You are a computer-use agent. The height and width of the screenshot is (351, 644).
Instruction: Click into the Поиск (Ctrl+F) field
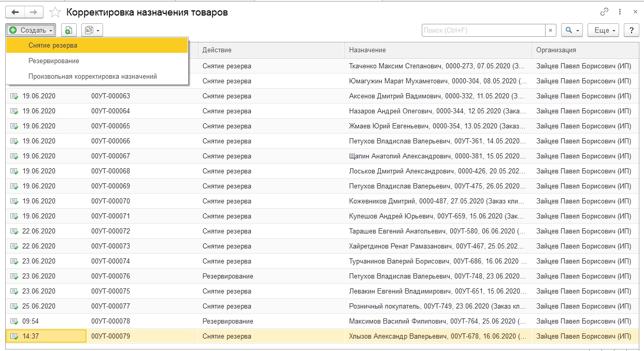(483, 31)
